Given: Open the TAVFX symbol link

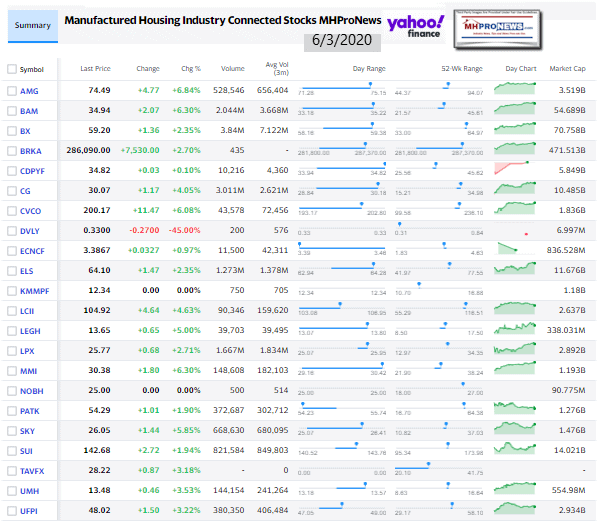Looking at the screenshot, I should tap(32, 471).
